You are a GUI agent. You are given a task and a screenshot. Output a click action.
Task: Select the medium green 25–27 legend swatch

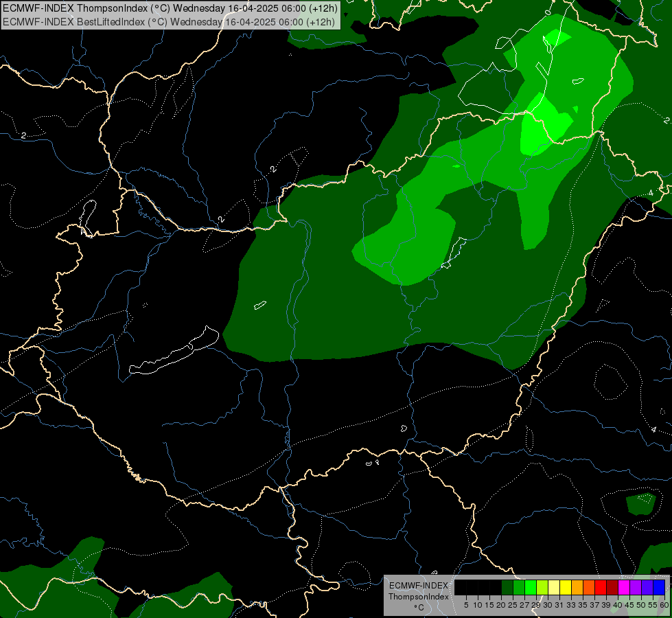point(519,587)
